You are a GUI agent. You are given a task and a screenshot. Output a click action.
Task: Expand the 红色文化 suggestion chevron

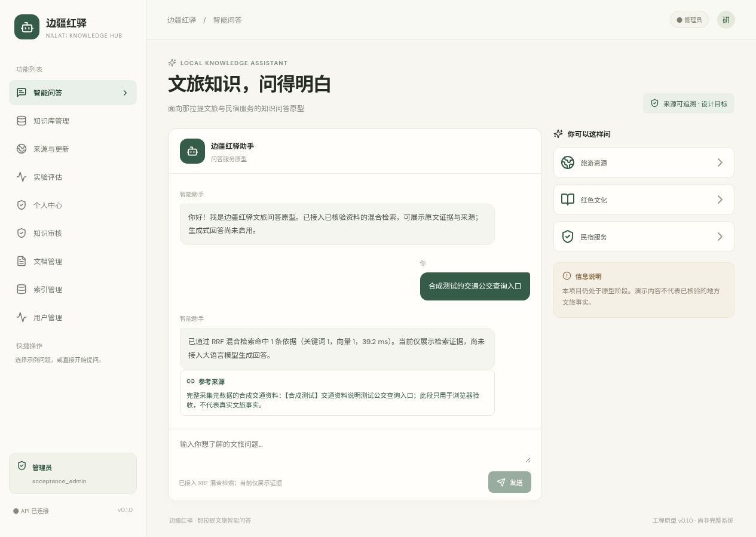click(x=720, y=200)
